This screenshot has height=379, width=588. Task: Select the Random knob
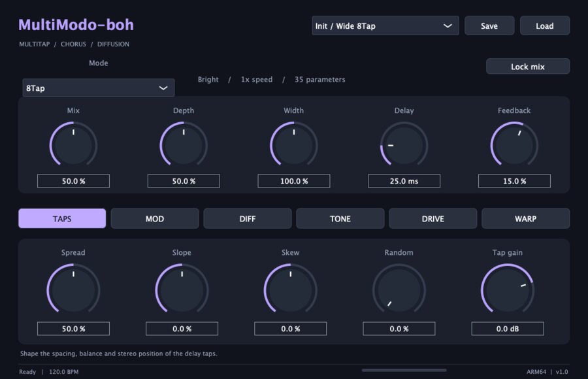pos(399,289)
